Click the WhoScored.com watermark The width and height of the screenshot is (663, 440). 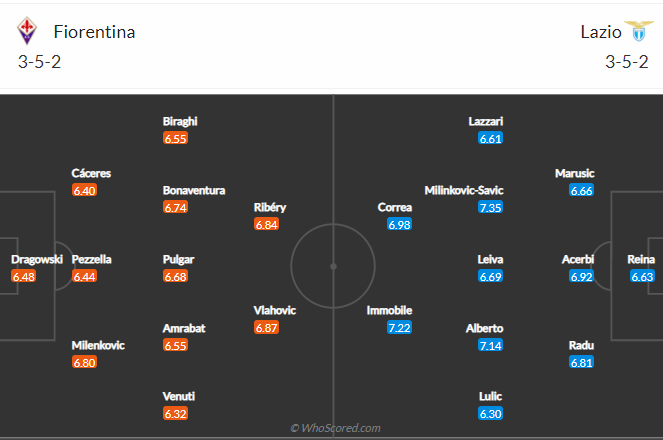click(336, 428)
